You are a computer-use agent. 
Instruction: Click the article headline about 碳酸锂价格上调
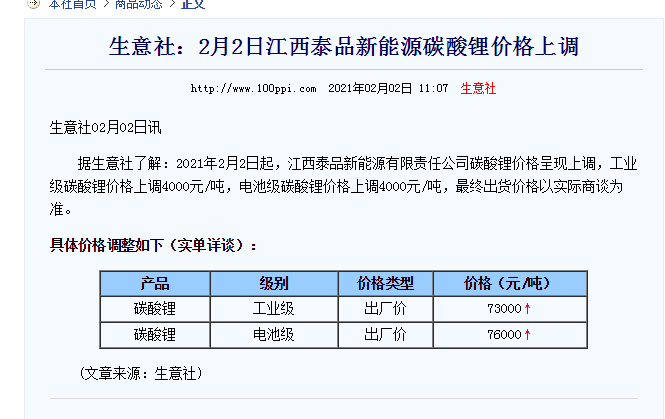click(x=344, y=46)
